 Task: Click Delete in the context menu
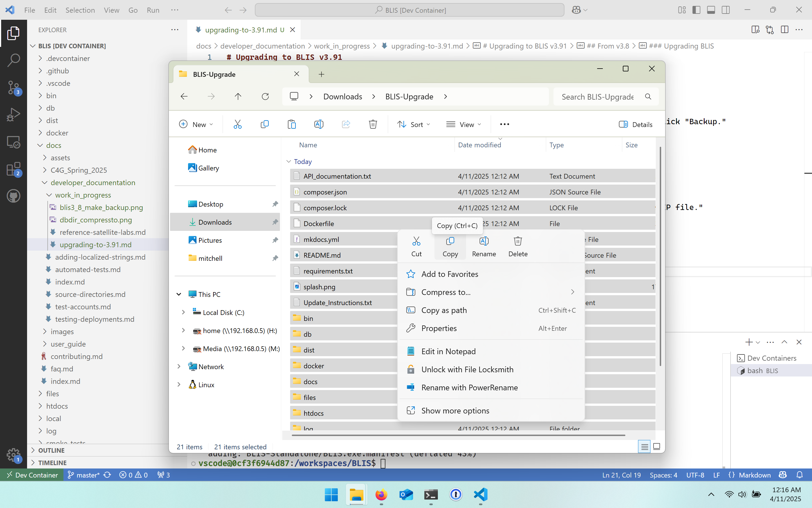point(518,246)
